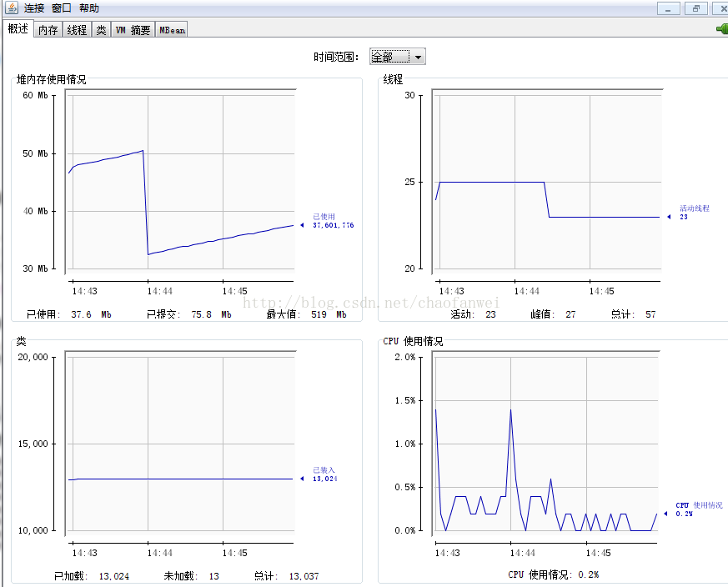Click the Java coffee cup window icon
728x587 pixels.
(x=11, y=8)
